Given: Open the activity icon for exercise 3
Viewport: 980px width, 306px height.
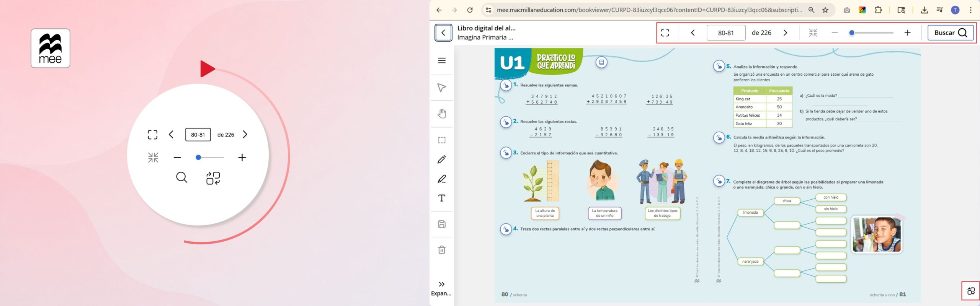Looking at the screenshot, I should (506, 153).
